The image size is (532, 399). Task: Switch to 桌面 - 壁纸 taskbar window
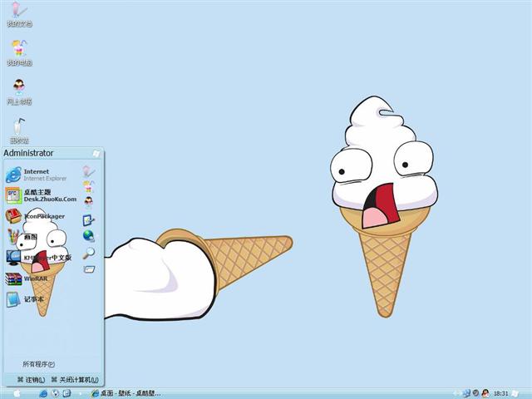click(x=126, y=393)
